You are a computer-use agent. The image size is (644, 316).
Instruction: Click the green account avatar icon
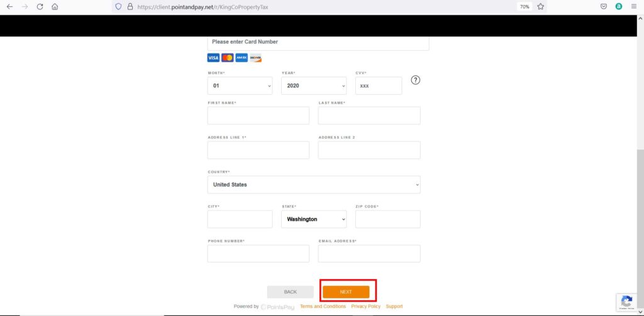click(x=619, y=6)
